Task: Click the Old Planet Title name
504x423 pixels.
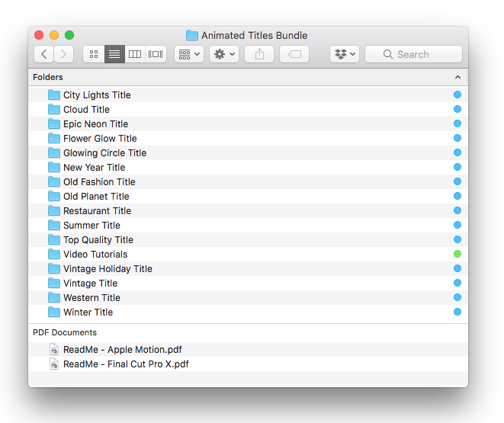Action: 96,196
